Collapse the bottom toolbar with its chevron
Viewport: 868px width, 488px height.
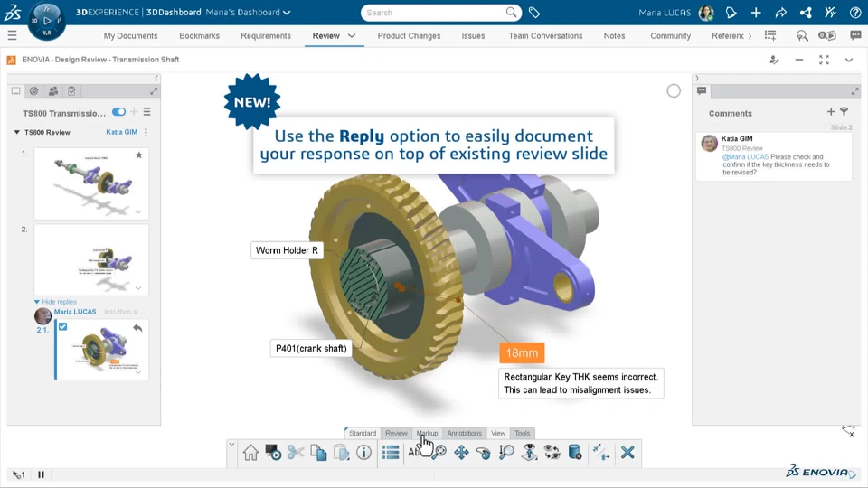point(232,444)
